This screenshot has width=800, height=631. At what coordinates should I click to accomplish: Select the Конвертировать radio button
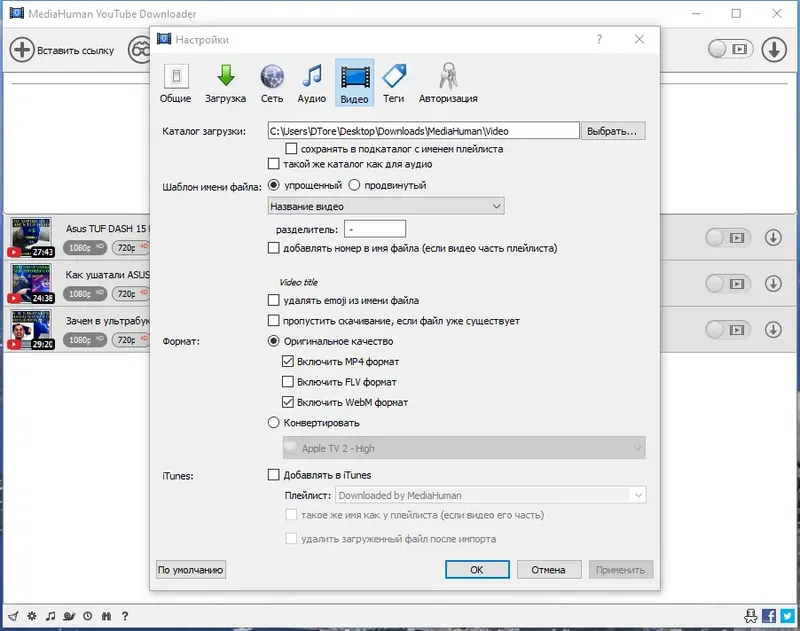[x=274, y=422]
